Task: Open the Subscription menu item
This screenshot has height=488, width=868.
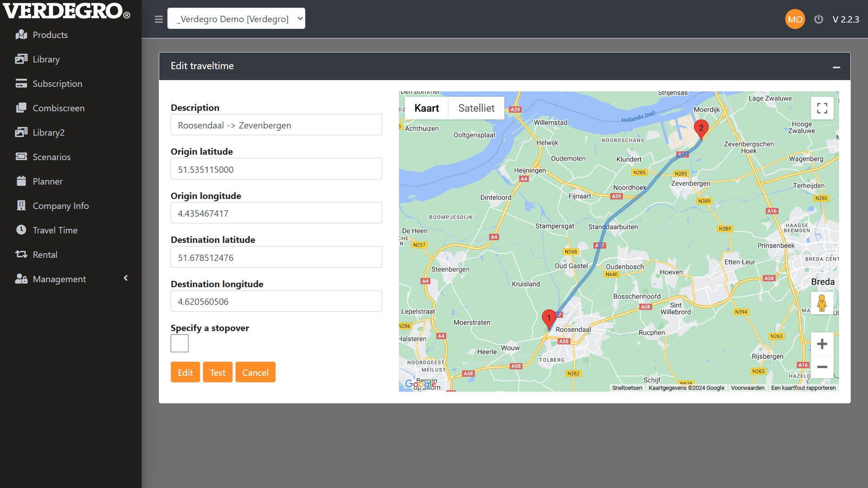Action: (57, 84)
